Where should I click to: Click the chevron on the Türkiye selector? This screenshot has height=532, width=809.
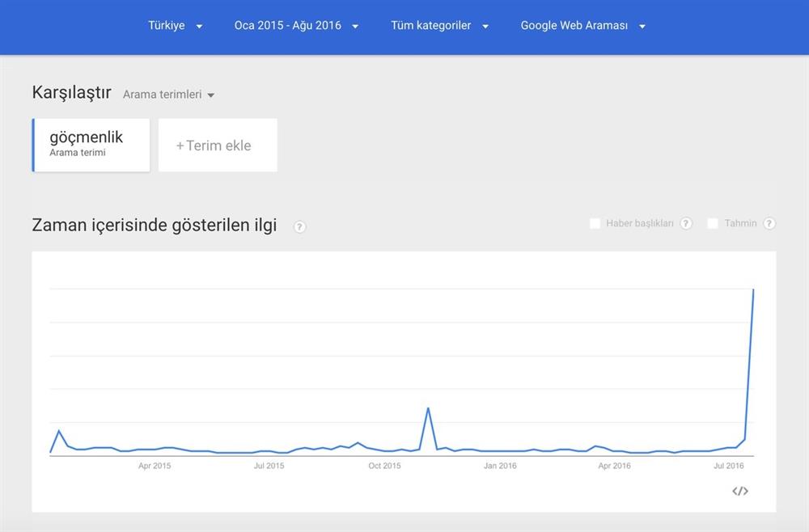point(199,25)
